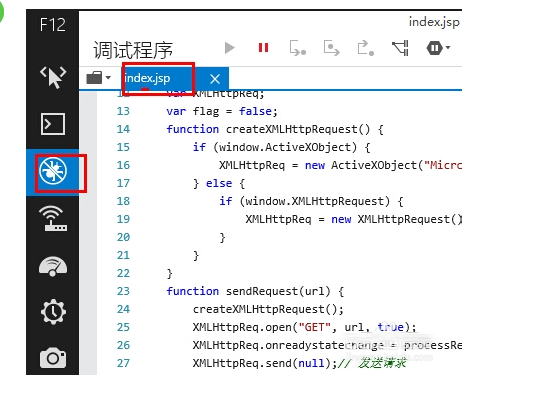Open the Debugger bug icon
The height and width of the screenshot is (394, 546).
pyautogui.click(x=53, y=171)
